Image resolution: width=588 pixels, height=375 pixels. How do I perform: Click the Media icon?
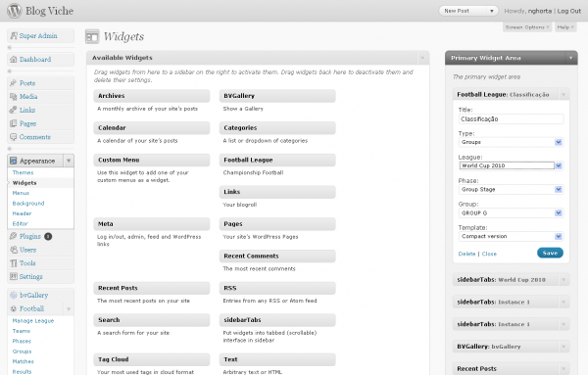[14, 96]
